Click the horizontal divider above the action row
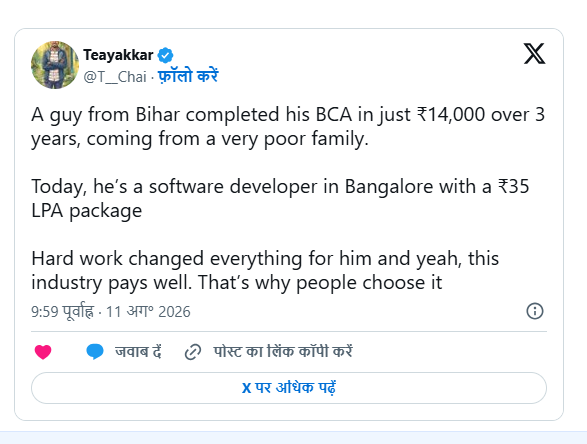 pos(289,331)
